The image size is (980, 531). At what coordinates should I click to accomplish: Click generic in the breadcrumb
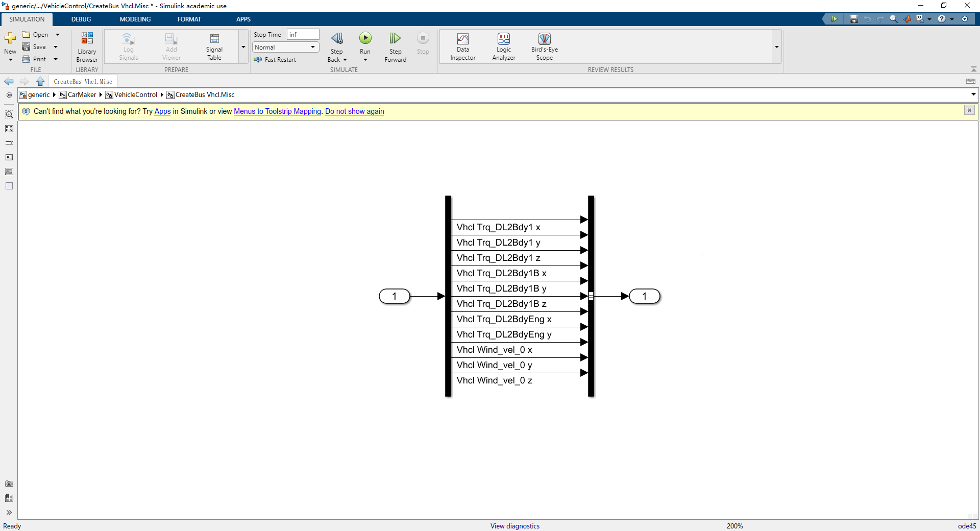click(39, 95)
